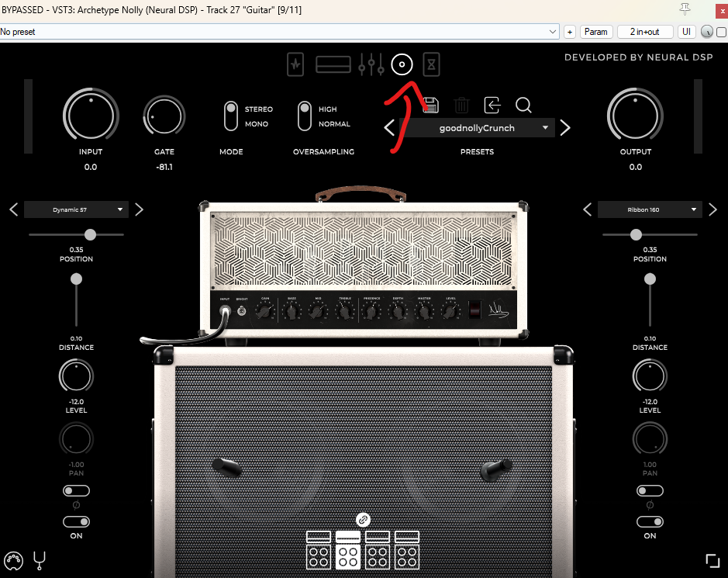Click the amp TREBLE knob
This screenshot has width=728, height=578.
(345, 311)
